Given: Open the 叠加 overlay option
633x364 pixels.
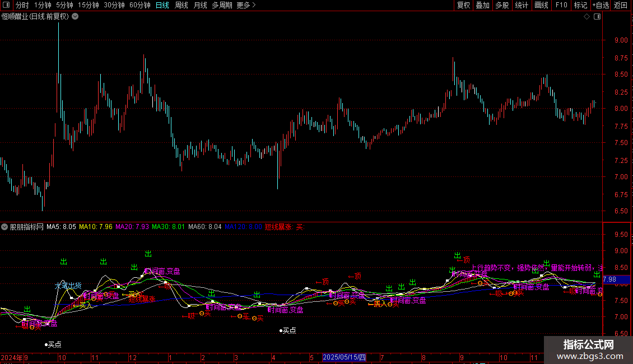Looking at the screenshot, I should point(482,5).
